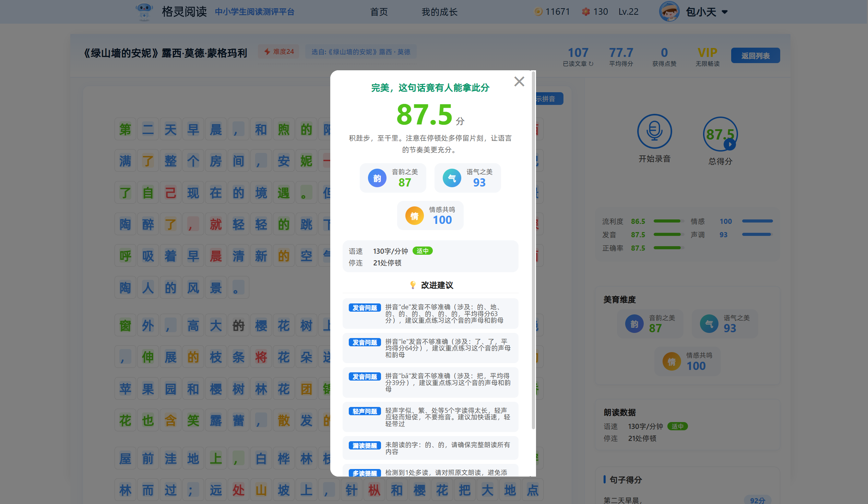The image size is (868, 504).
Task: Click the 流利度 progress bar
Action: click(x=668, y=221)
